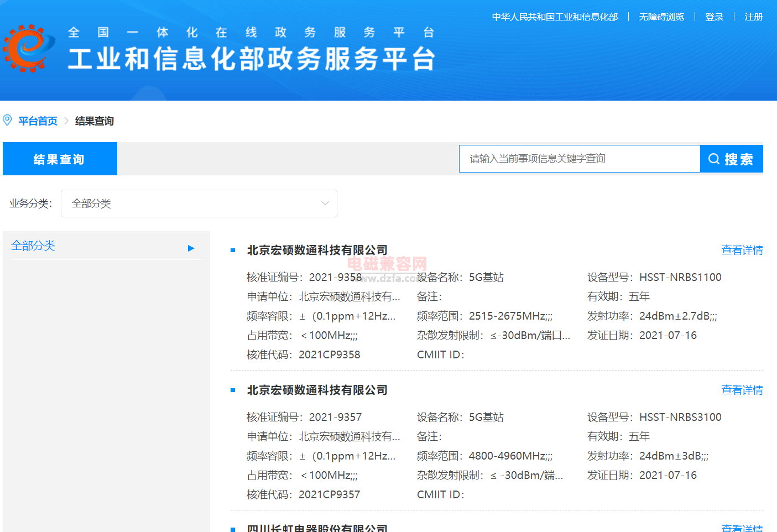777x532 pixels.
Task: Click 设备名称 5G基站 in record 2021-9358
Action: click(x=460, y=277)
